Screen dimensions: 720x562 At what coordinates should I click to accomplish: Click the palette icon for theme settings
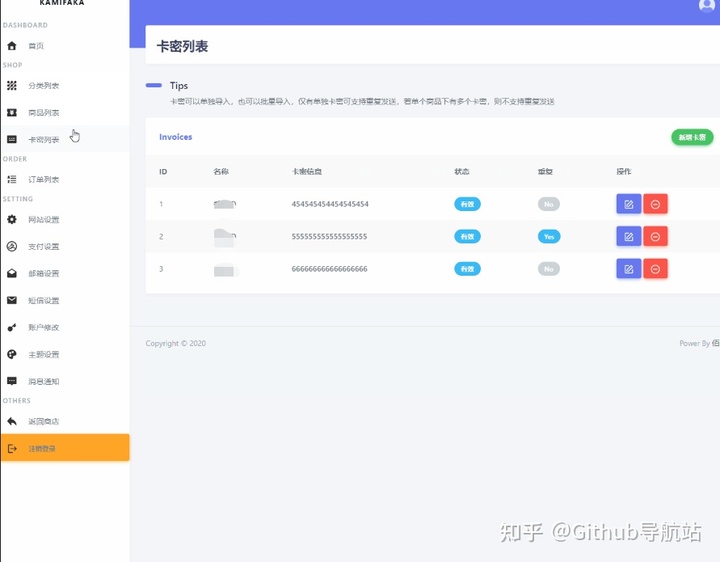pos(12,354)
